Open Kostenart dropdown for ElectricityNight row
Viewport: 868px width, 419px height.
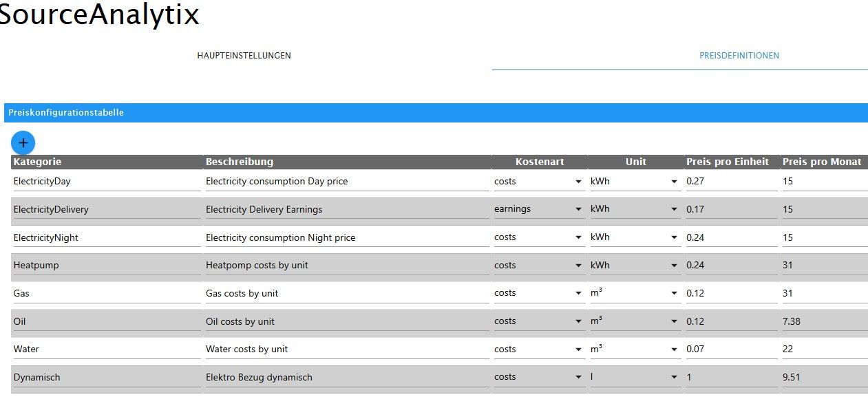point(539,237)
